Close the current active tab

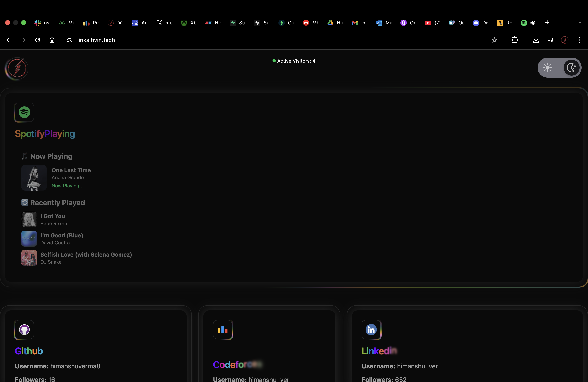(x=120, y=23)
